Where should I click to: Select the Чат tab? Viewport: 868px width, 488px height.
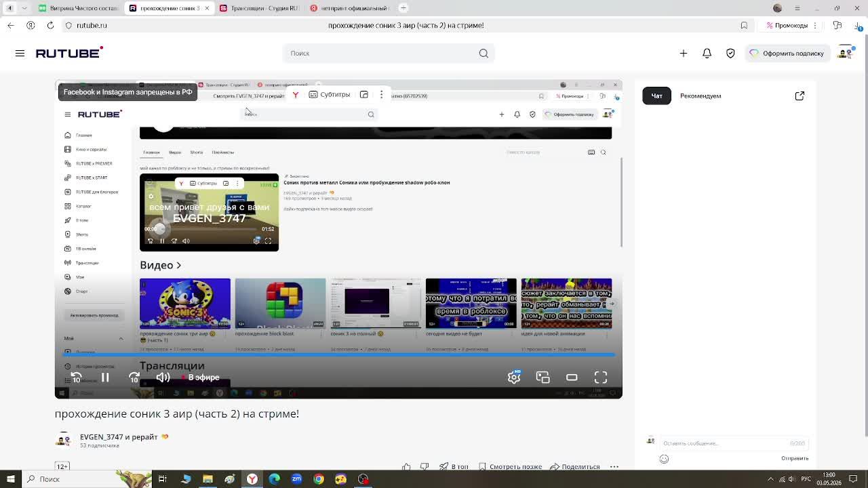[656, 96]
